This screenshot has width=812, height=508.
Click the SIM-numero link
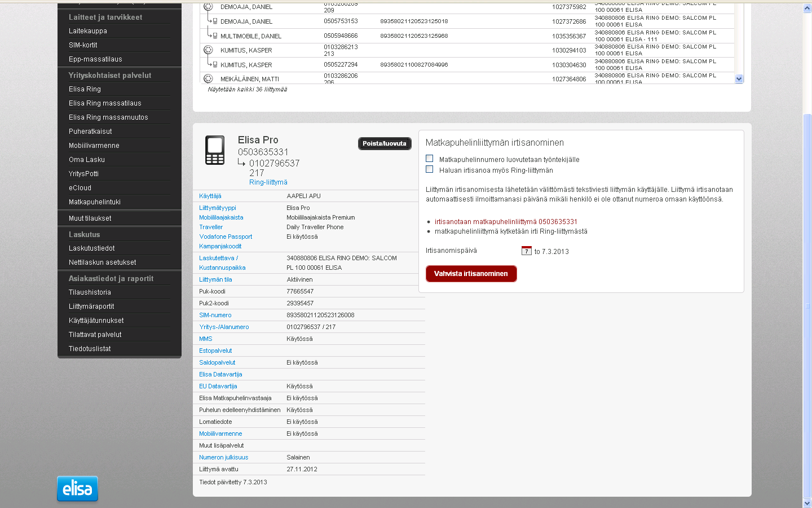coord(215,315)
